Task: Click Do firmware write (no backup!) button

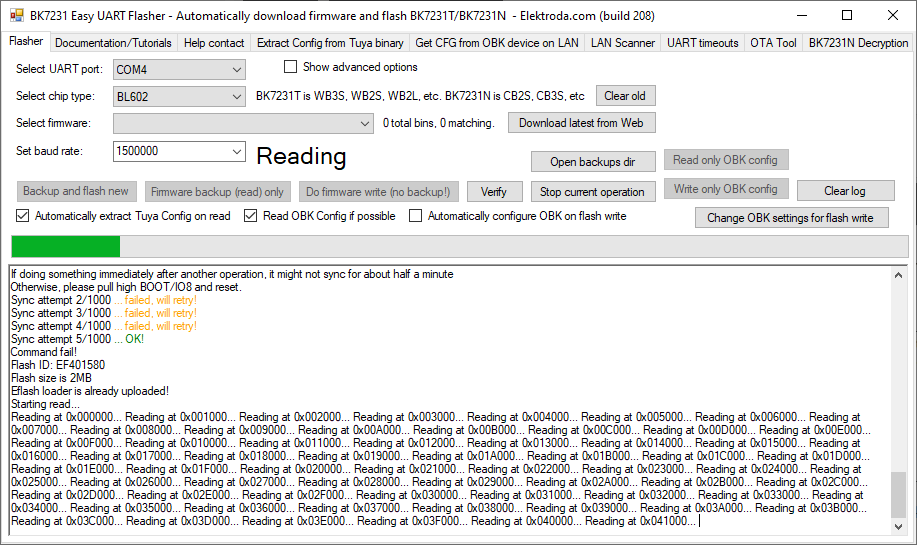Action: click(x=378, y=192)
